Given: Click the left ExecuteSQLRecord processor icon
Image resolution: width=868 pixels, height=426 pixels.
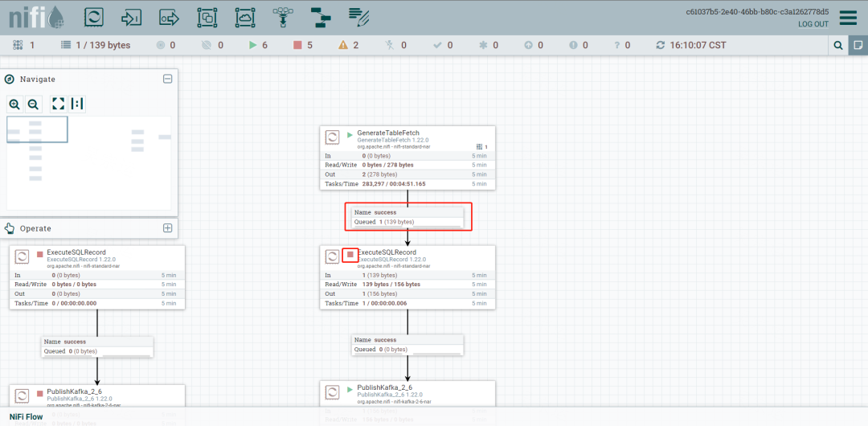Looking at the screenshot, I should click(x=23, y=257).
